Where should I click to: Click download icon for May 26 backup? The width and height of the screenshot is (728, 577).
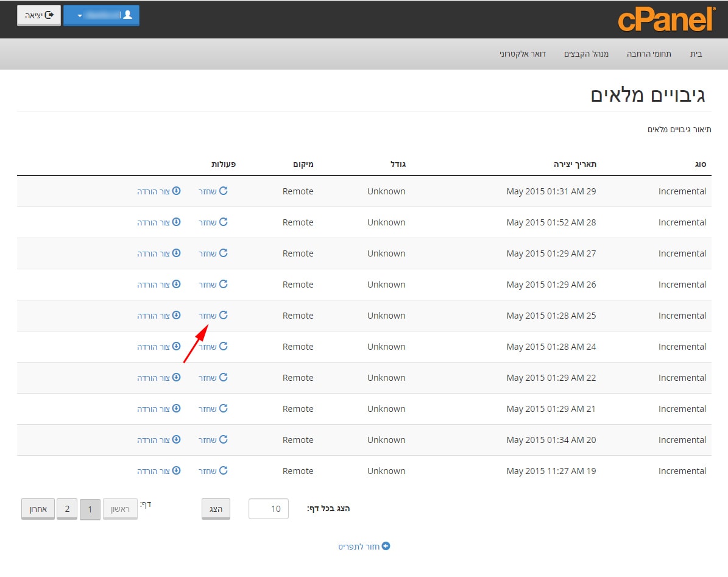coord(177,284)
